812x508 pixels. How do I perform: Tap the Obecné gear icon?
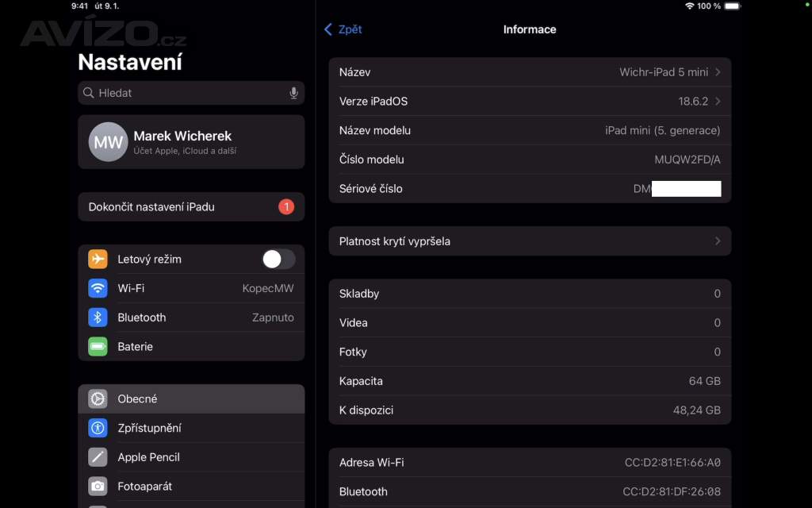pyautogui.click(x=98, y=398)
